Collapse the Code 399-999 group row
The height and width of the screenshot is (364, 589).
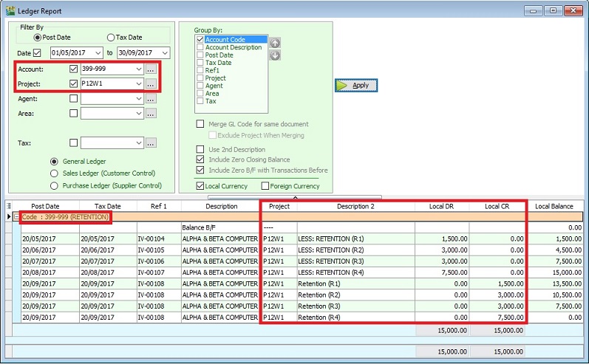pos(16,217)
